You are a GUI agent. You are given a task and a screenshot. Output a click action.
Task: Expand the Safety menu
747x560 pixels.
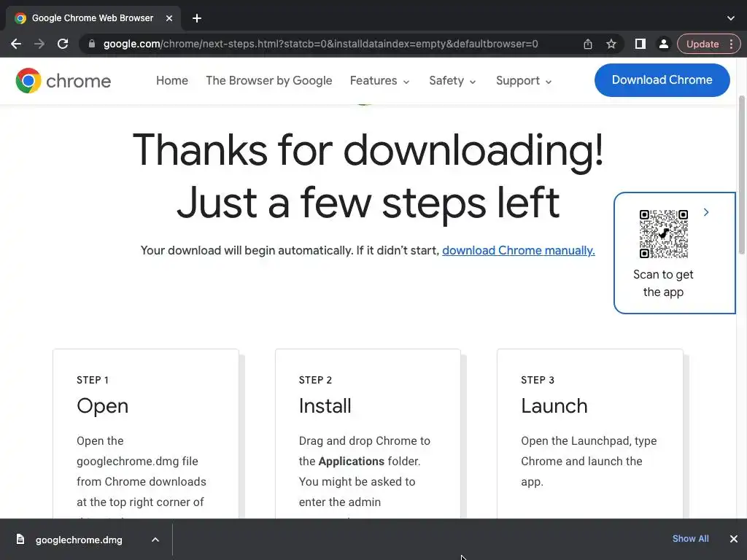click(x=452, y=80)
